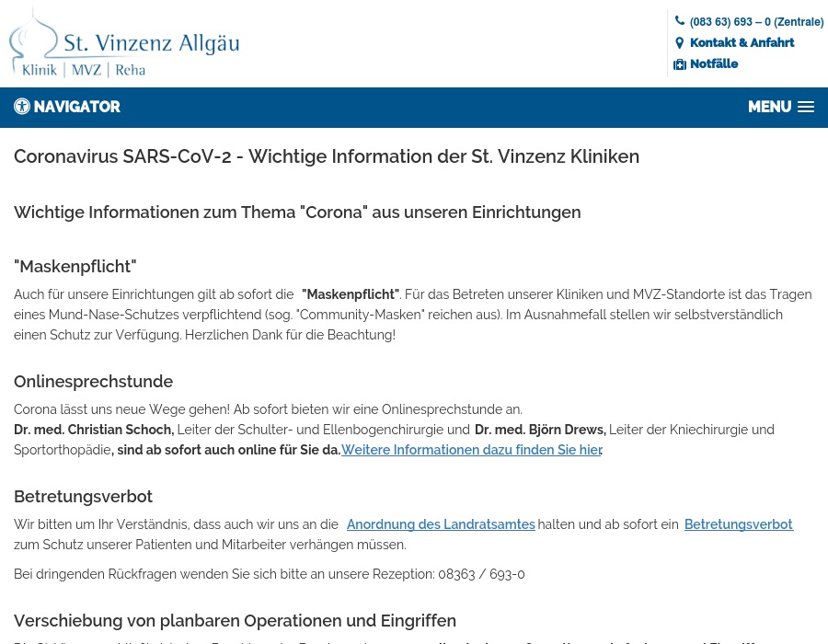This screenshot has height=644, width=828.
Task: Call the Zentrale phone number in the header
Action: (x=756, y=22)
